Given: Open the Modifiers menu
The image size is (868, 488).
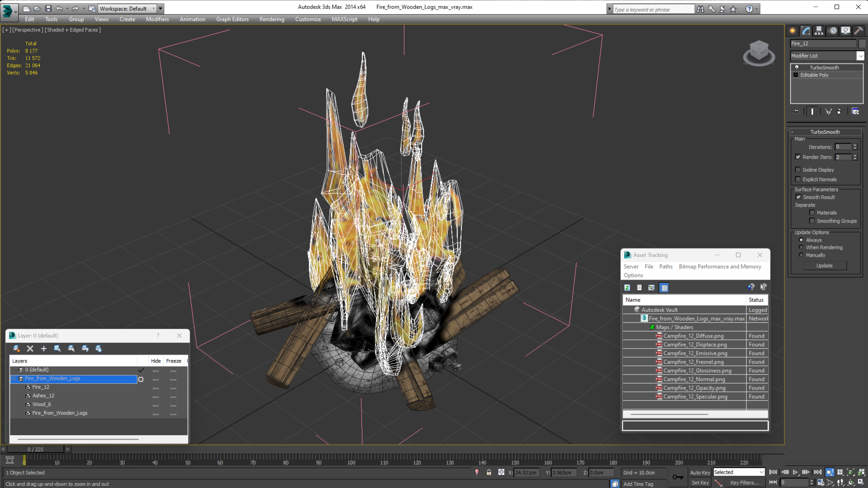Looking at the screenshot, I should click(157, 19).
